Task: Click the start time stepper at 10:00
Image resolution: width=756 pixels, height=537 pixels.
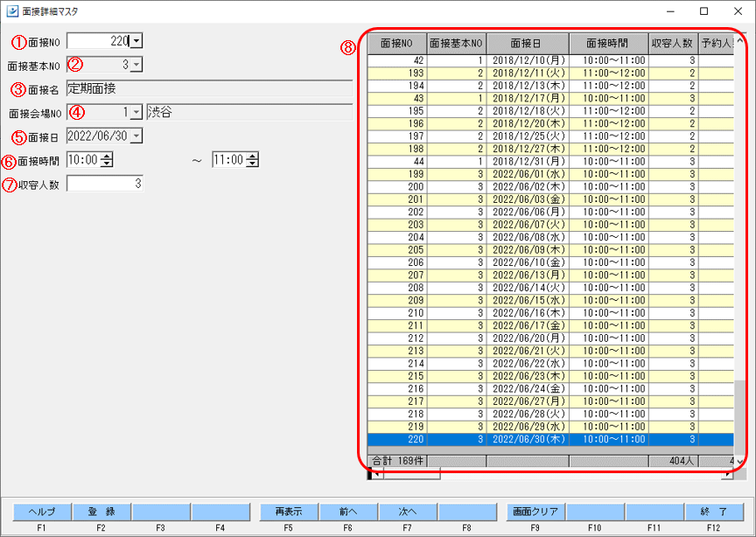Action: (107, 159)
